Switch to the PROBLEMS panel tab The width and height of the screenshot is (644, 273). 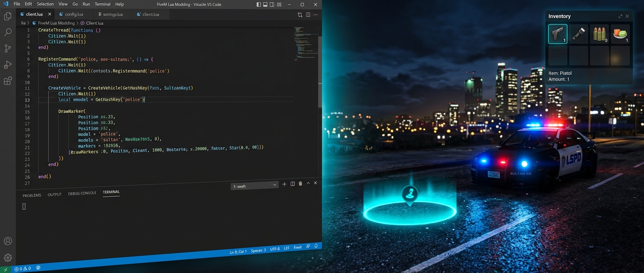tap(32, 195)
